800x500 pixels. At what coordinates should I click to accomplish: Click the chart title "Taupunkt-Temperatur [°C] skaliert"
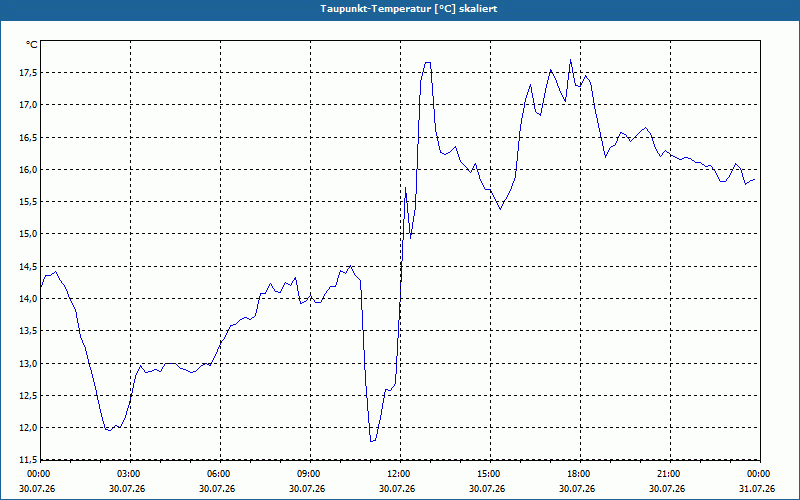(409, 9)
